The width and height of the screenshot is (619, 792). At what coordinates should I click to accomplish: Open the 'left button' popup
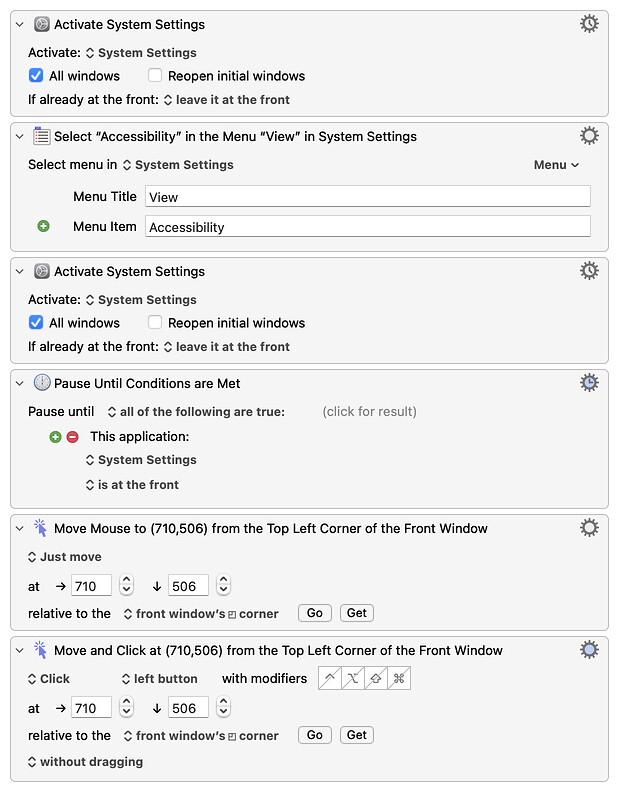160,678
